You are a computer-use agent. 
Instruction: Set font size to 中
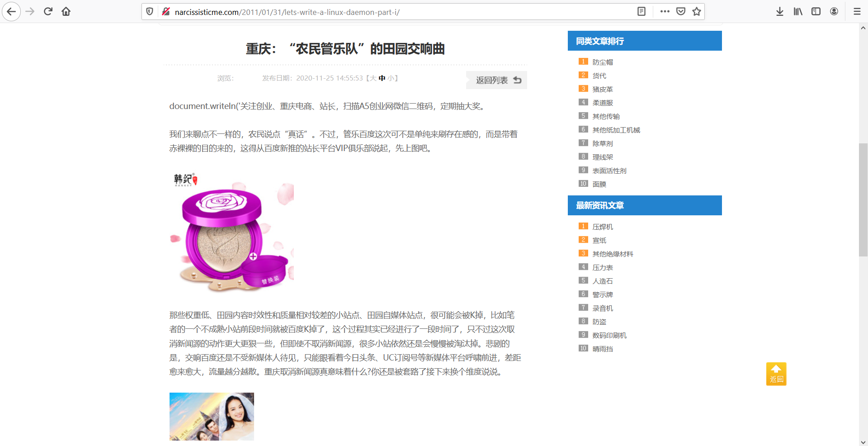point(382,78)
